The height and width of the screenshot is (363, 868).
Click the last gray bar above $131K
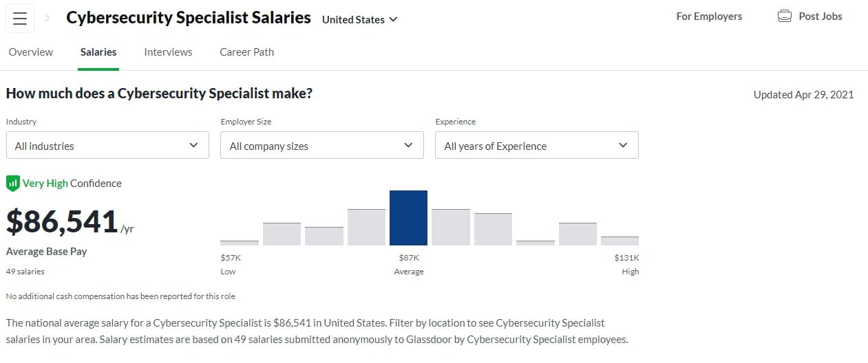pos(620,241)
